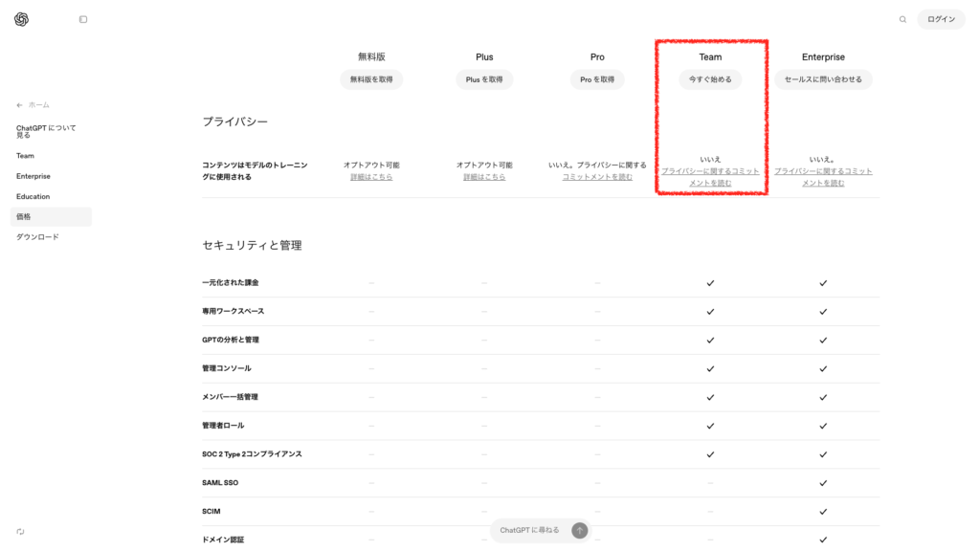Click Team checkmark for 管理コンソール
The image size is (980, 551).
(710, 368)
